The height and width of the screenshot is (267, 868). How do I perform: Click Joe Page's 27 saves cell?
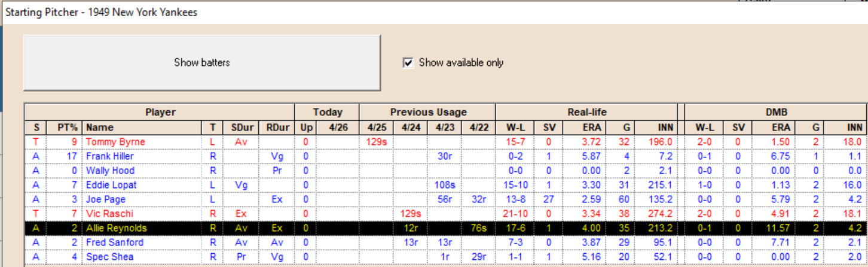pyautogui.click(x=549, y=199)
